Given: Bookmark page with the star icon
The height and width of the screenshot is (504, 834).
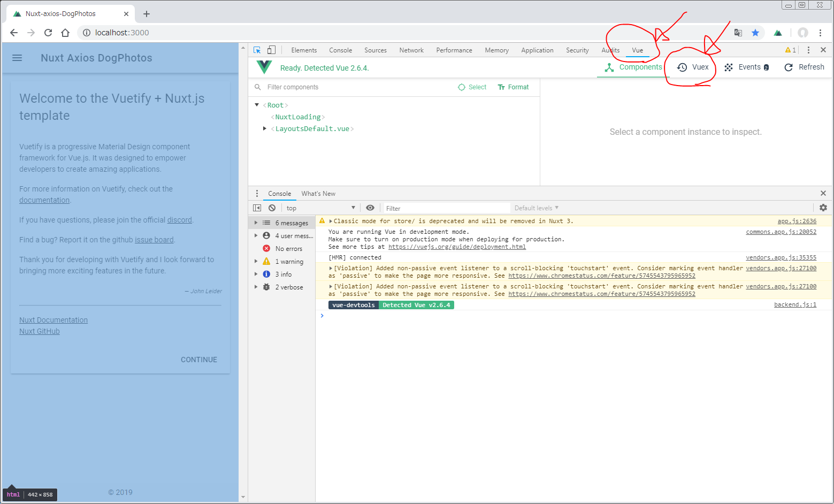Looking at the screenshot, I should 755,33.
